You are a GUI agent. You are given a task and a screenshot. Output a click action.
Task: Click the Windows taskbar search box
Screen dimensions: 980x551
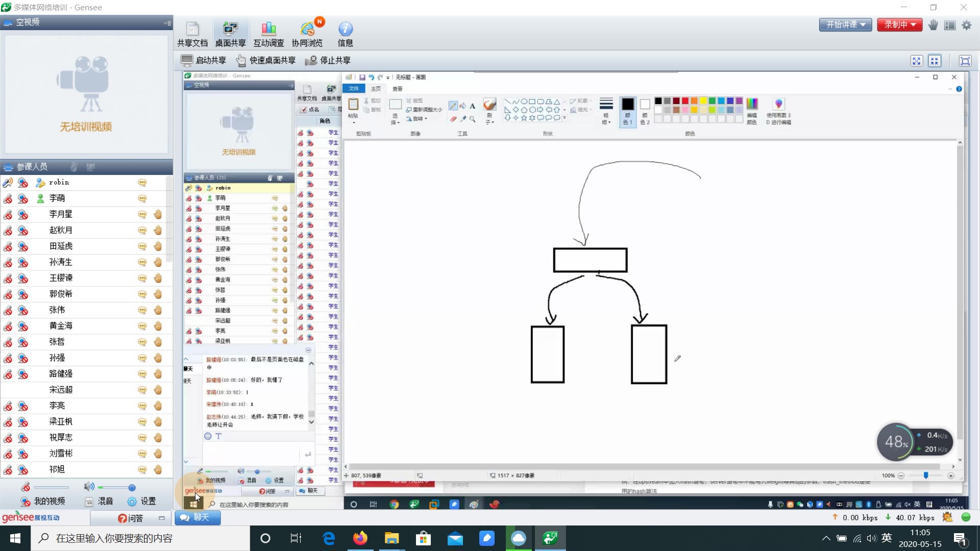coord(140,538)
